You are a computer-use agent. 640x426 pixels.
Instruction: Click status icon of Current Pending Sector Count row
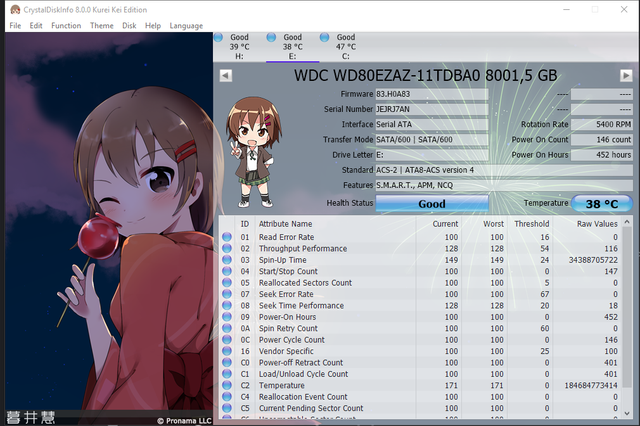click(x=227, y=408)
